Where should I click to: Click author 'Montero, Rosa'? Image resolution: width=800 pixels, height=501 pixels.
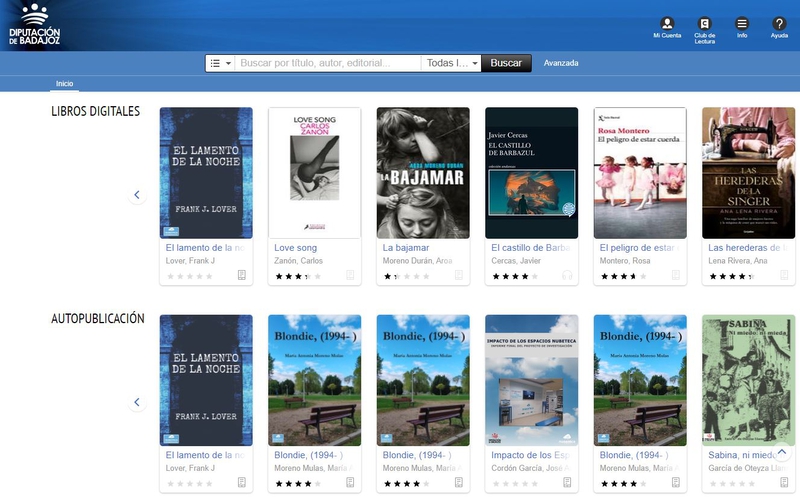pyautogui.click(x=624, y=261)
